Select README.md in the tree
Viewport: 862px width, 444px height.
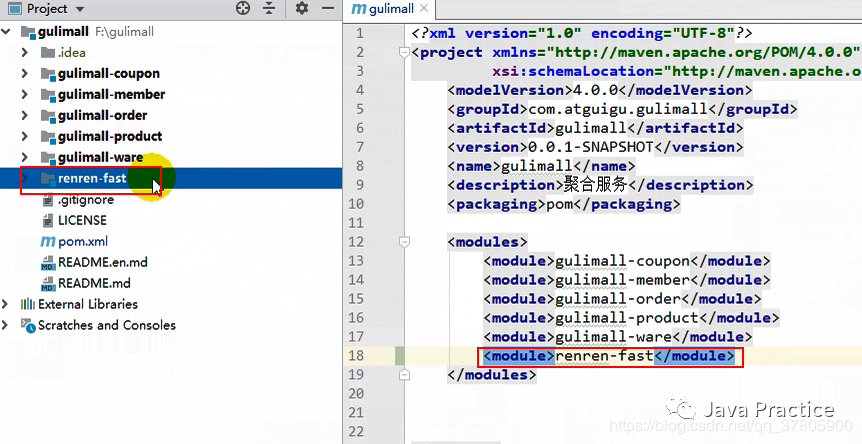[95, 283]
